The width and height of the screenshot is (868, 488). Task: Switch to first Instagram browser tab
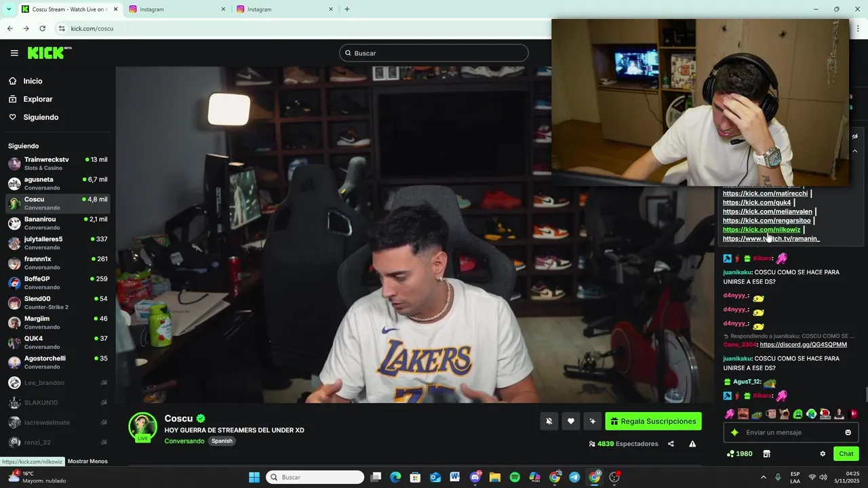tap(178, 9)
